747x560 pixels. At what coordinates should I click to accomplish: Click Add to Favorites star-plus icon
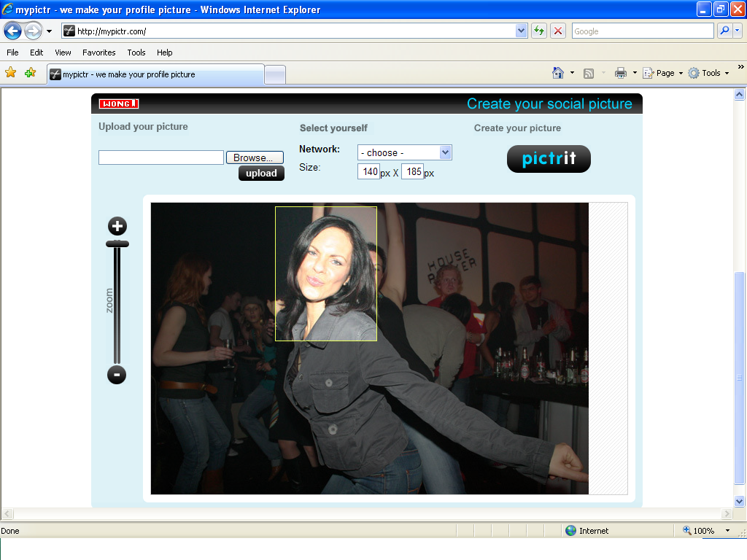(x=31, y=73)
